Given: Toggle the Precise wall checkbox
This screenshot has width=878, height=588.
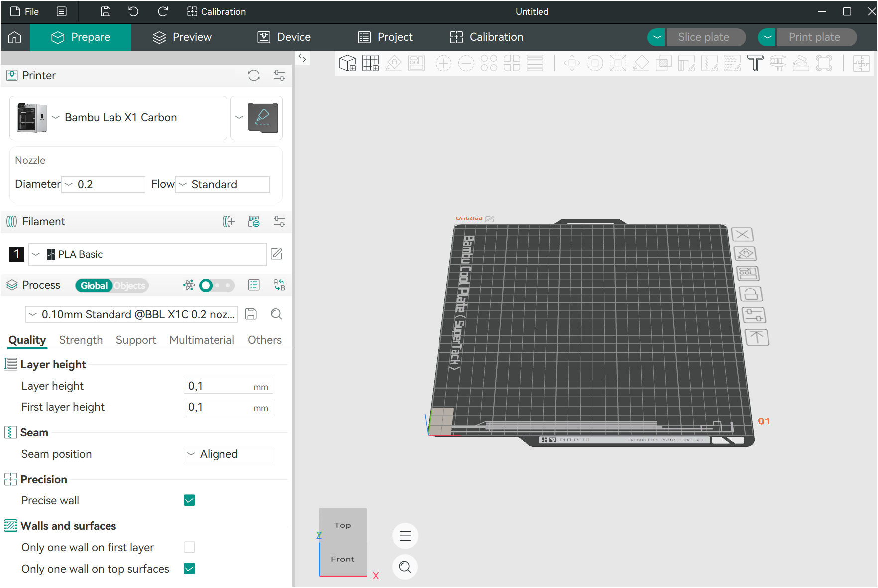Looking at the screenshot, I should [x=189, y=500].
